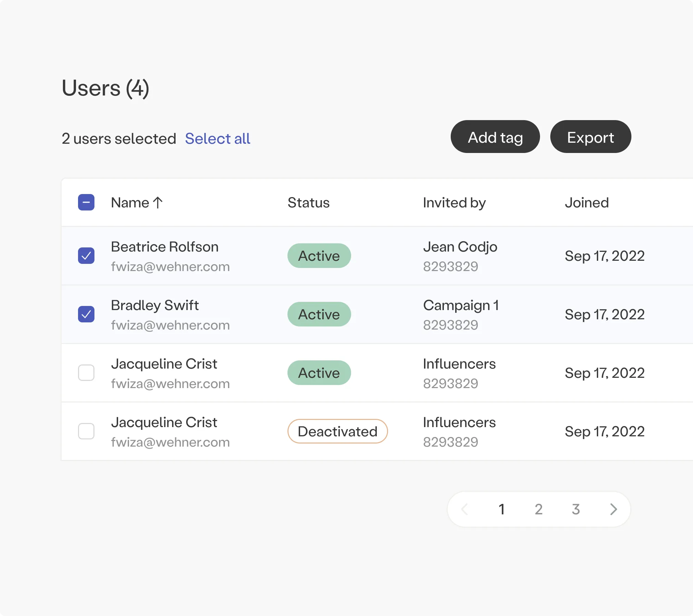Click inviter Campaign 1
The image size is (693, 616).
tap(461, 305)
